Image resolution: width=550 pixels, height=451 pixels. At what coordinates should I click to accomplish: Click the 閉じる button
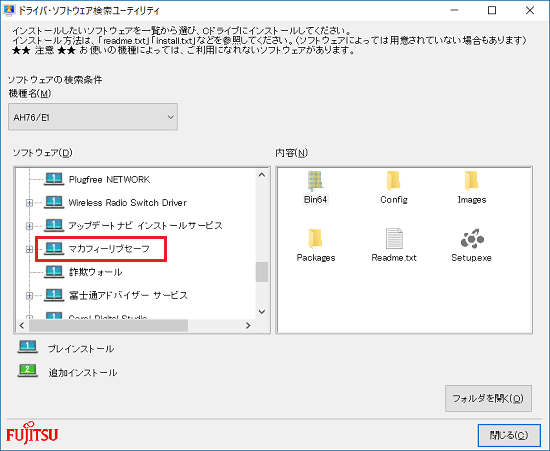tap(509, 435)
